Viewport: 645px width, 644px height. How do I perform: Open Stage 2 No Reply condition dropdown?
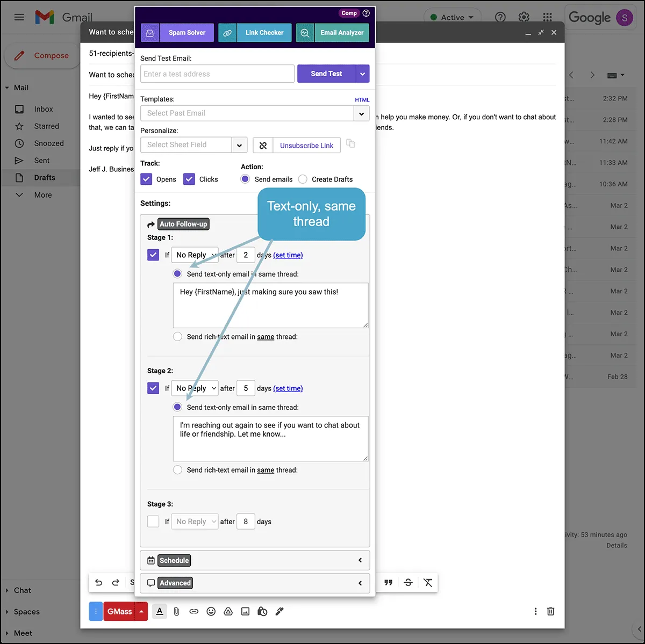[x=195, y=388]
